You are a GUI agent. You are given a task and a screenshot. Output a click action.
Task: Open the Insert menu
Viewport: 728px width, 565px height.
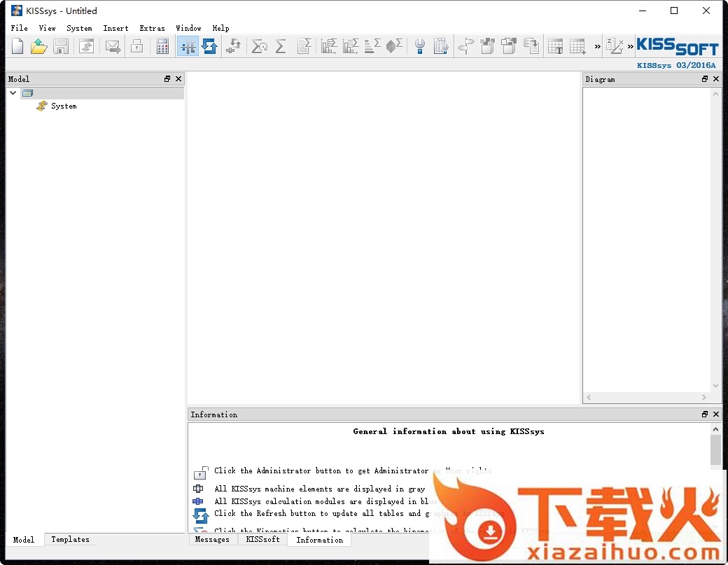[115, 28]
